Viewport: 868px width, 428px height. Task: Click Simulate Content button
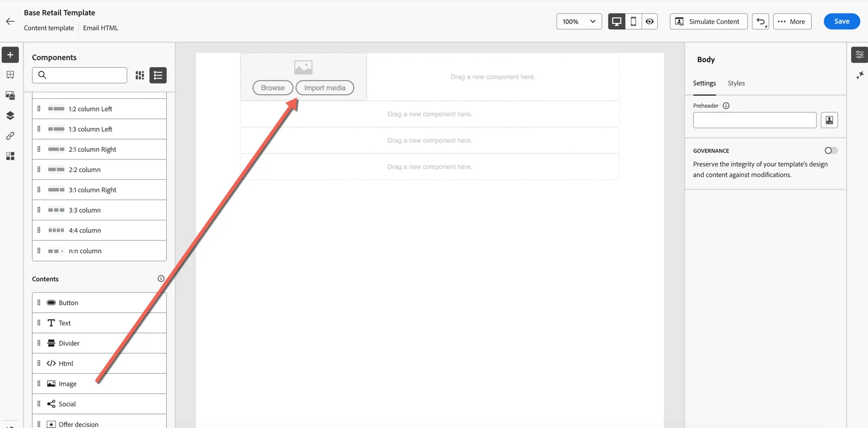708,21
